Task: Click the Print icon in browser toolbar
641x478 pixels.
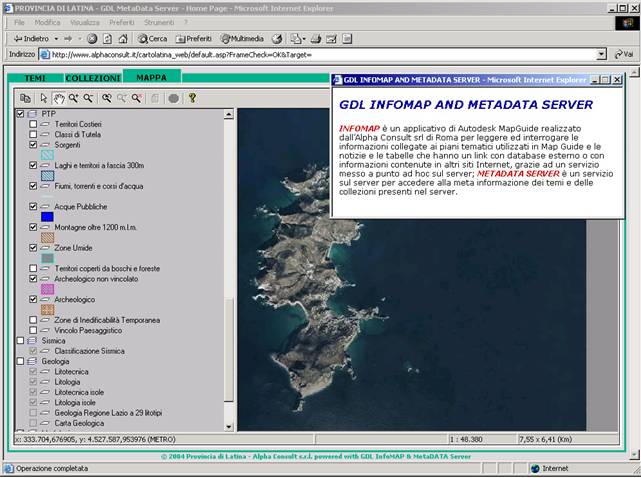Action: (x=316, y=39)
